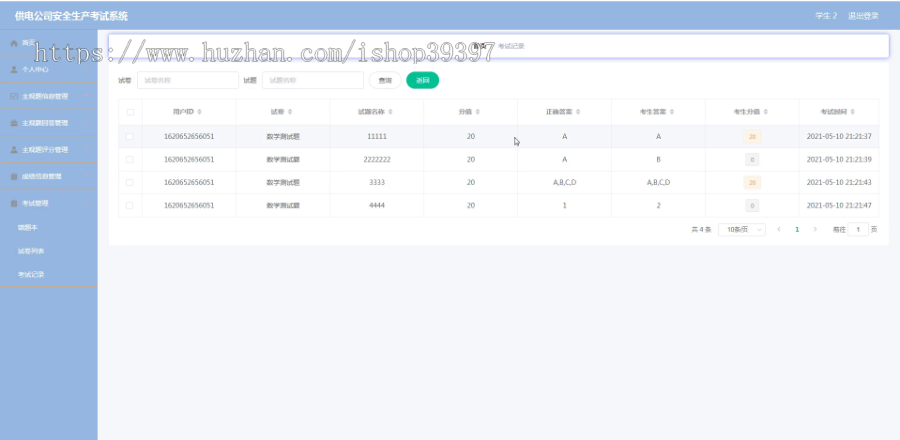Click user ID 1620652656051 in row 11111
Image resolution: width=900 pixels, height=440 pixels.
point(189,137)
